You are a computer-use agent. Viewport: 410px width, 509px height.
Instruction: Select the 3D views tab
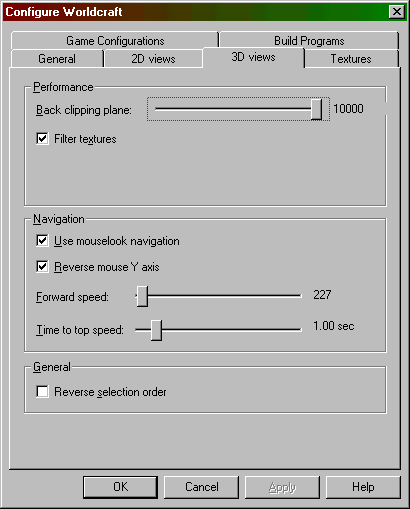pyautogui.click(x=253, y=57)
